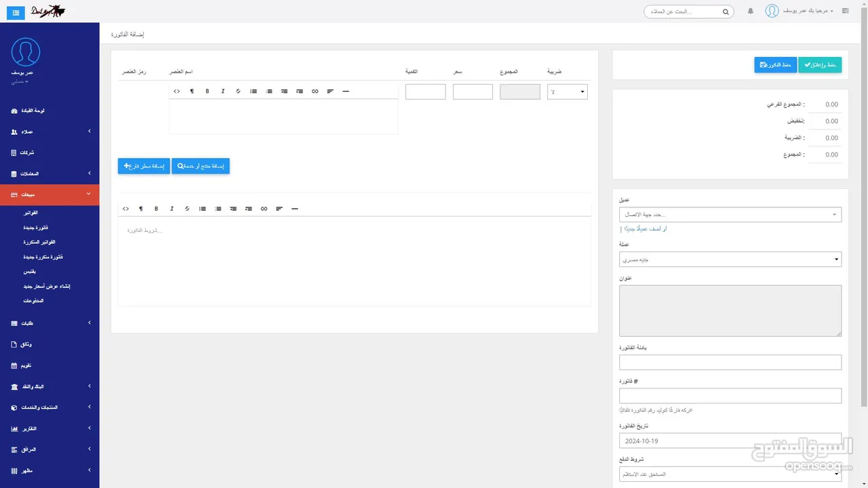Screen dimensions: 868x488
Task: Open the currency 'جنيه مصري' dropdown
Action: [x=730, y=260]
